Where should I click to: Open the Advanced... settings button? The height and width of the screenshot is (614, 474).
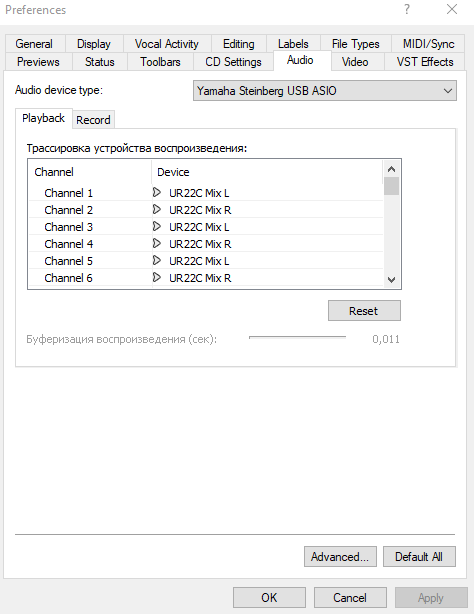[340, 557]
